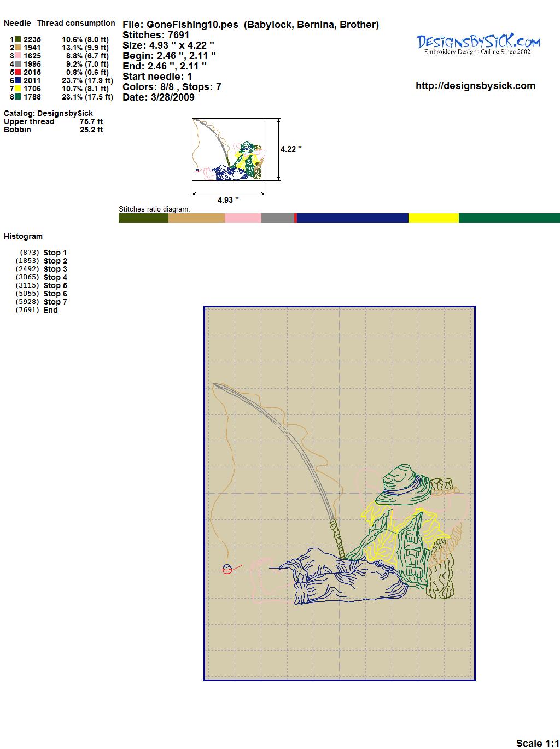The width and height of the screenshot is (560, 749).
Task: Click the End entry in histogram
Action: click(50, 310)
